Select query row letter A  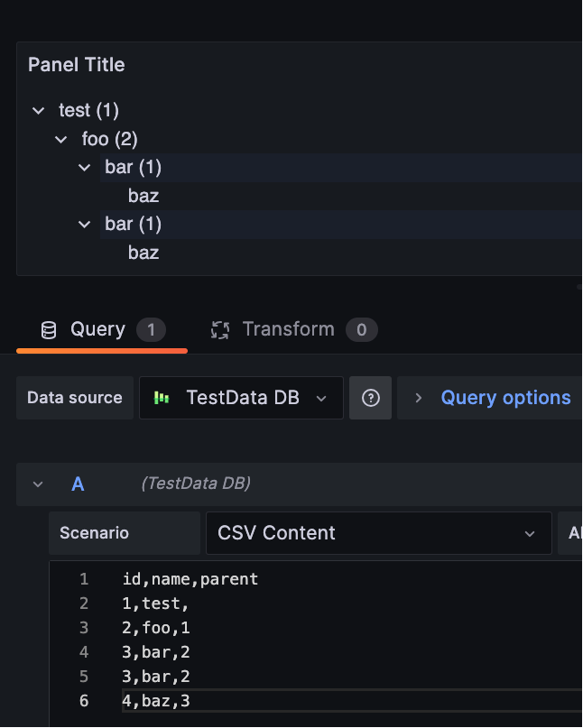(78, 484)
